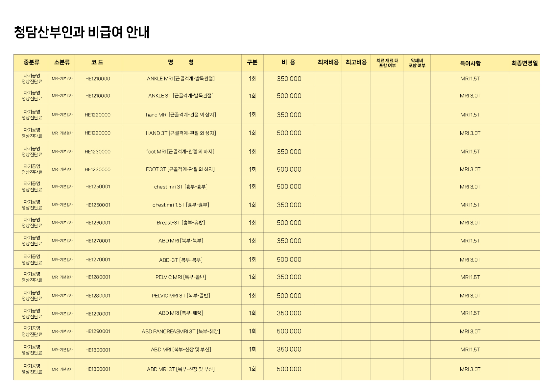The height and width of the screenshot is (392, 554).
Task: Select 350,000 cost in hand MRI row
Action: pos(289,115)
